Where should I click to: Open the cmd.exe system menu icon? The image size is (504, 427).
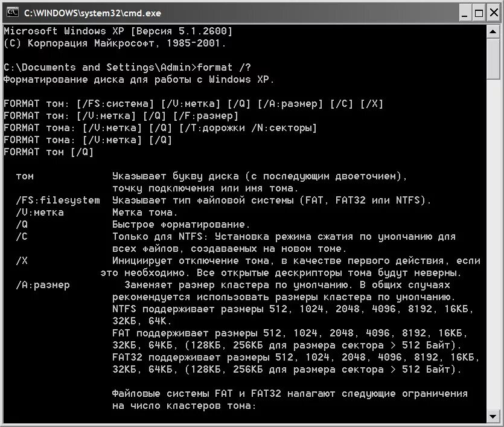13,13
